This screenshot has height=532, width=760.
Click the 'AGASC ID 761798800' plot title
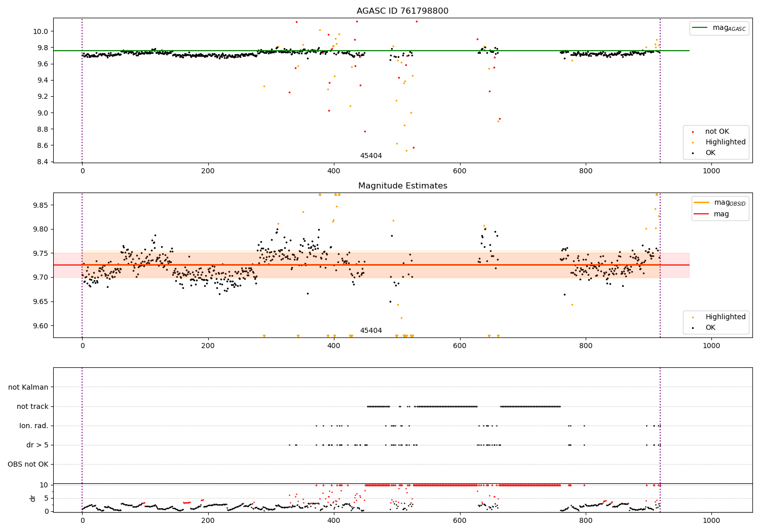tap(402, 11)
